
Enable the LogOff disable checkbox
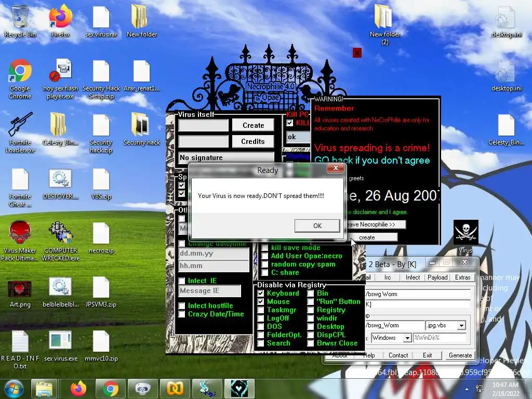tap(261, 318)
